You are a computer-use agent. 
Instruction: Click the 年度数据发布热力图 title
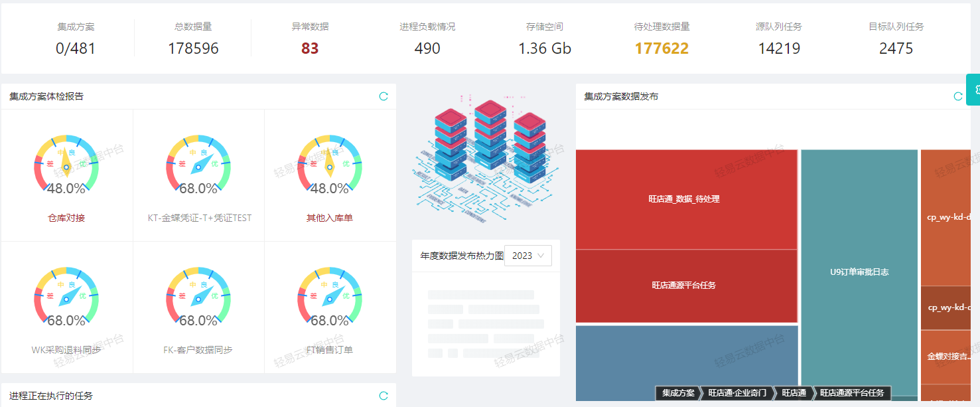coord(462,256)
